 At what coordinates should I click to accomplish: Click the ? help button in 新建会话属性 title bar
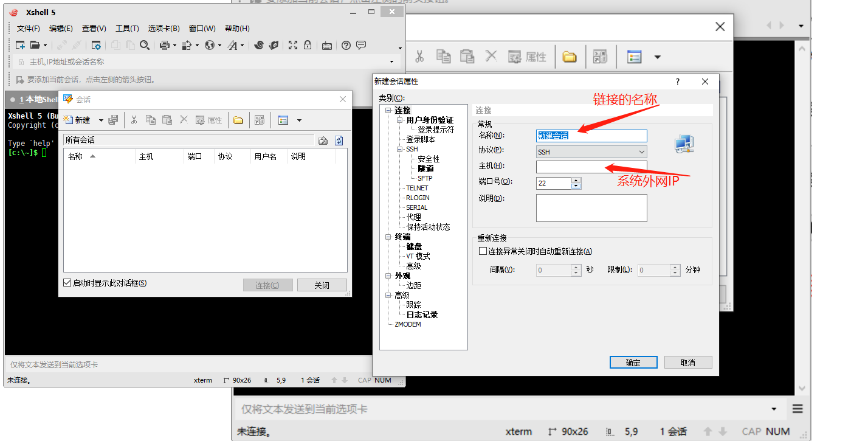[678, 82]
